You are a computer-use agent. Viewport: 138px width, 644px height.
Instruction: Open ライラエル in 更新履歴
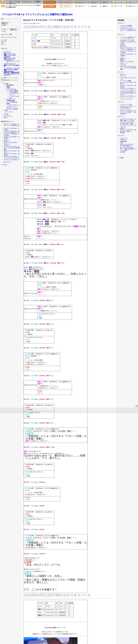pos(123,127)
